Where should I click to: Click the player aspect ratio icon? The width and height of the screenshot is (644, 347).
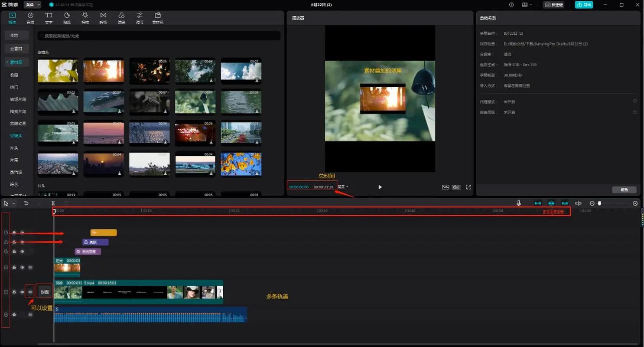[456, 187]
